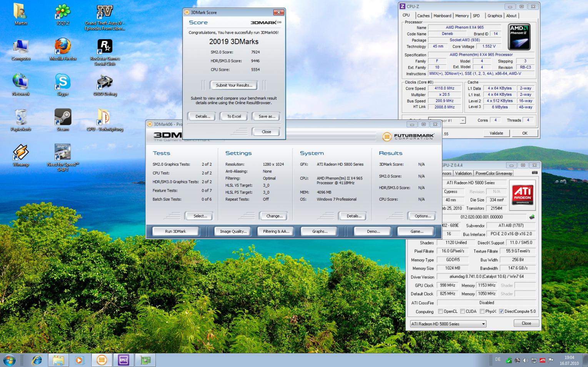Click the GPU-Z screenshot camera icon
The image size is (588, 367).
(535, 173)
